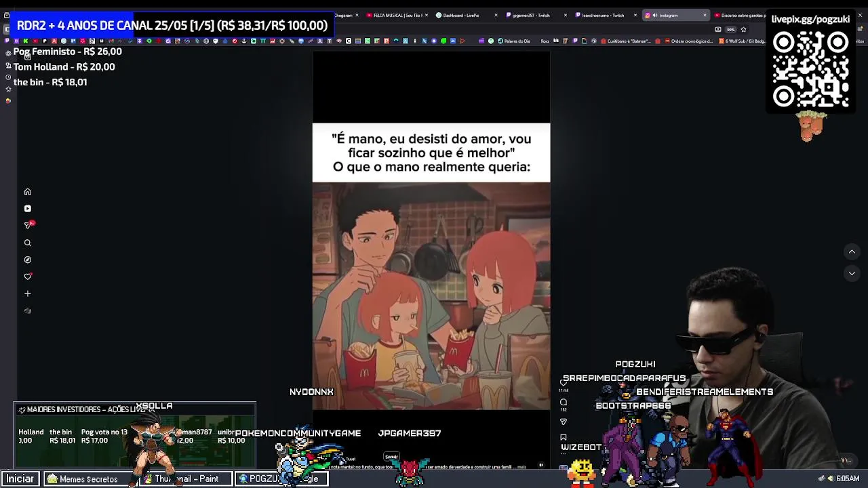Open Instagram search via magnifier icon
The width and height of the screenshot is (868, 488).
coord(28,243)
